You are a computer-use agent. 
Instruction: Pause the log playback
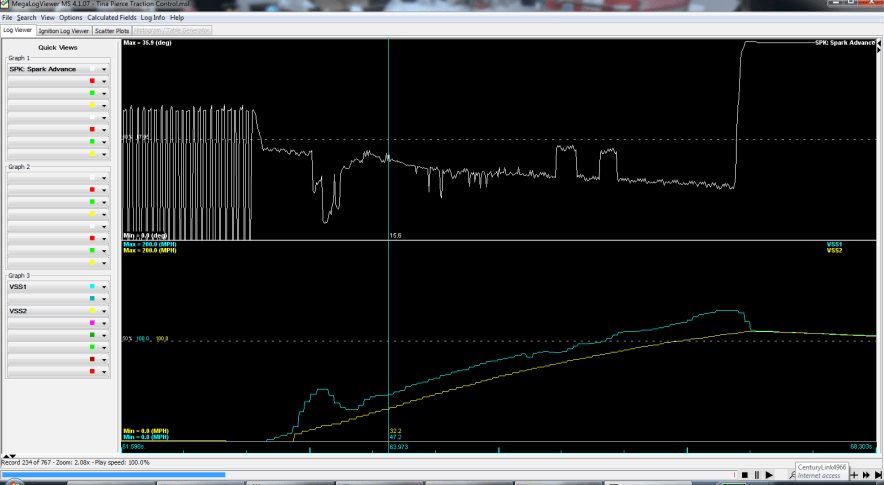756,475
